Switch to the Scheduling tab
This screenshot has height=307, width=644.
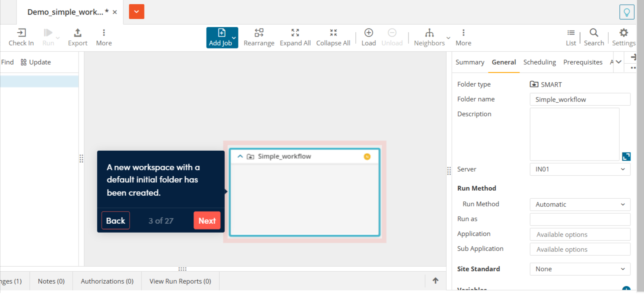point(539,62)
